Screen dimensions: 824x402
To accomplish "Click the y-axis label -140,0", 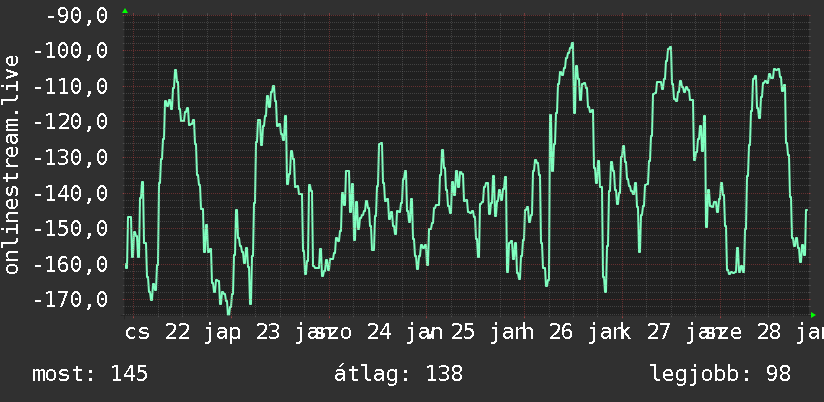I will click(70, 193).
